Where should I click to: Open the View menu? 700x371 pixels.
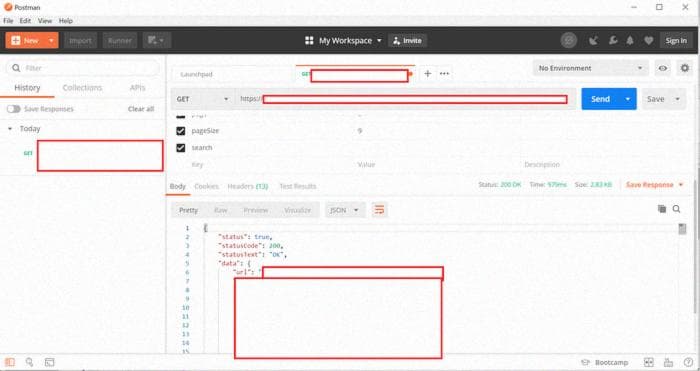[45, 21]
